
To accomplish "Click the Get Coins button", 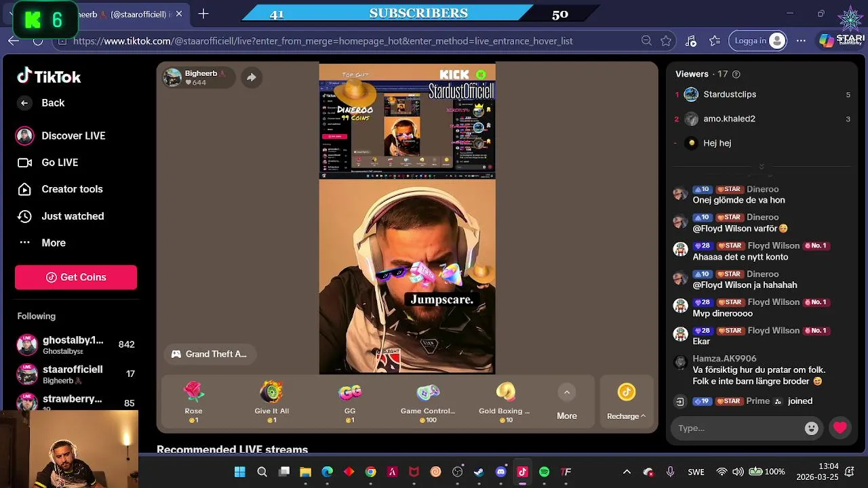I will pos(76,277).
